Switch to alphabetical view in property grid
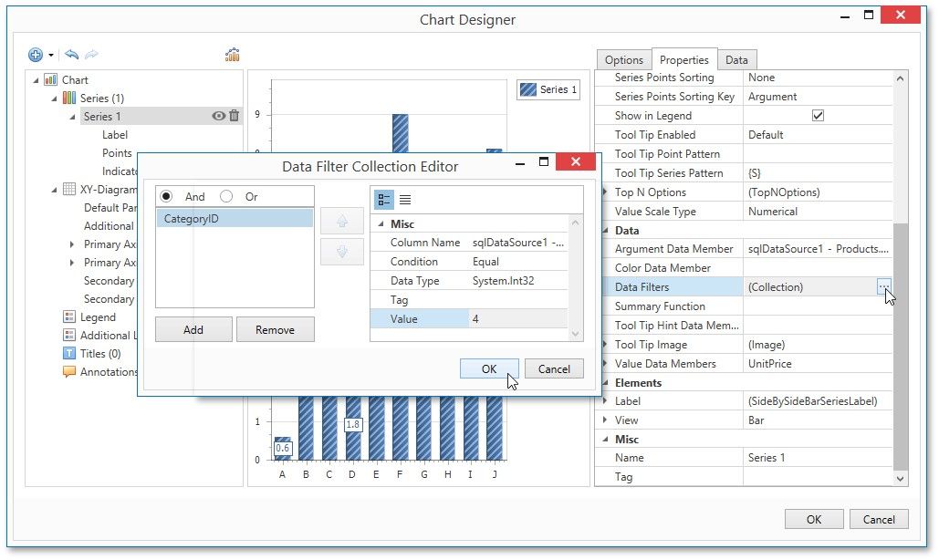This screenshot has width=939, height=560. 405,199
